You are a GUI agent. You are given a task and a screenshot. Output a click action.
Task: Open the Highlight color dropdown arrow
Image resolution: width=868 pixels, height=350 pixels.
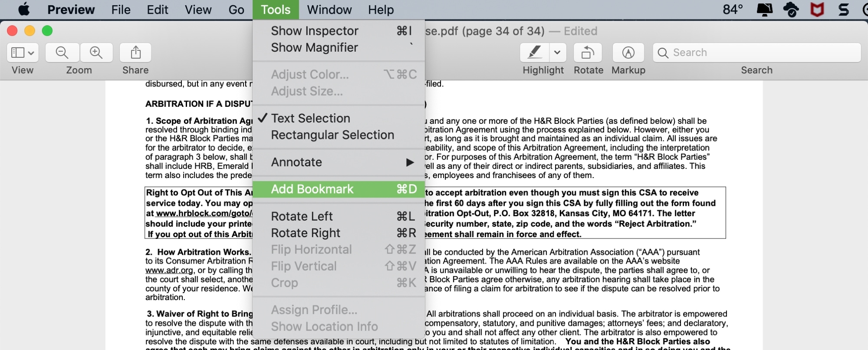(558, 53)
